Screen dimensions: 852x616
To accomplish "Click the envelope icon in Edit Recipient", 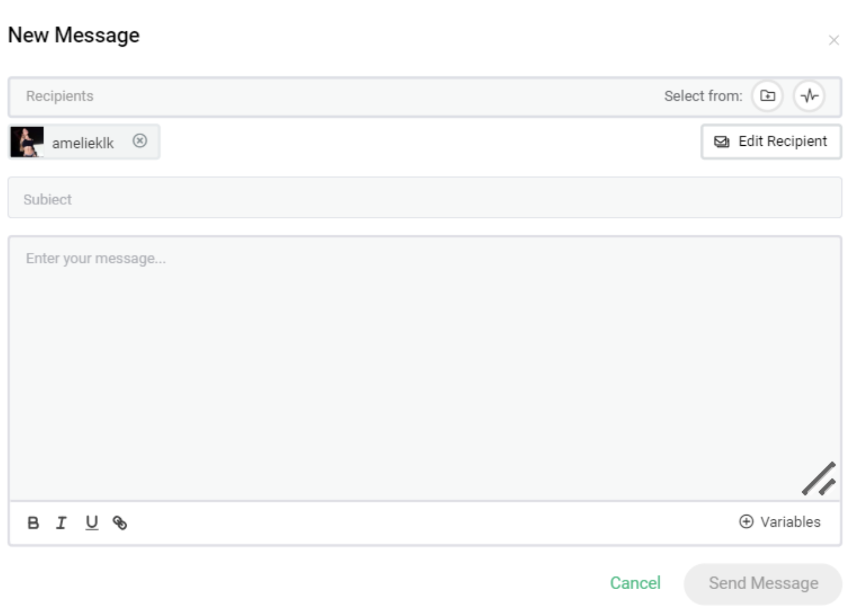I will pyautogui.click(x=722, y=142).
